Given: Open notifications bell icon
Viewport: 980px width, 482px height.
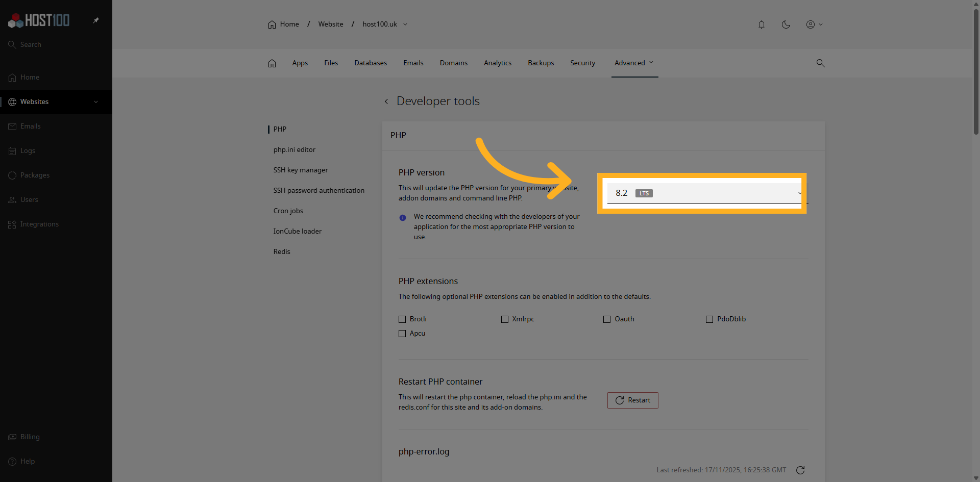Looking at the screenshot, I should 762,24.
